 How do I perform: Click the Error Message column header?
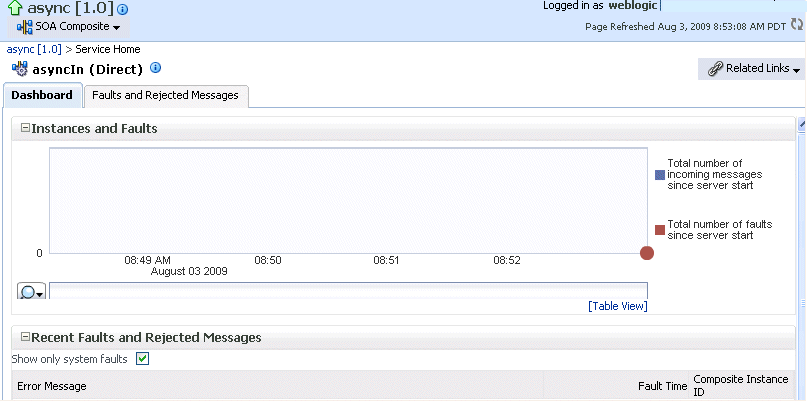click(x=51, y=386)
